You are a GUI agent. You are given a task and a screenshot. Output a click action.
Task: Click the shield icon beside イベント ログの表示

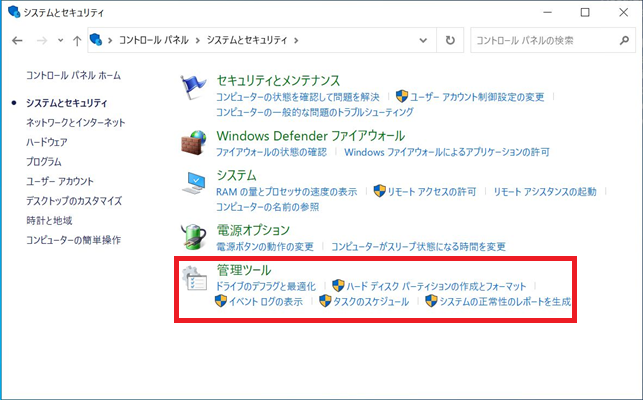[221, 301]
